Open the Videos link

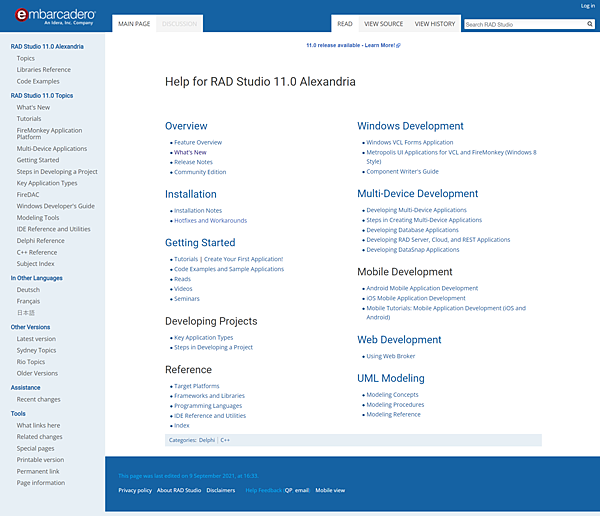tap(183, 289)
